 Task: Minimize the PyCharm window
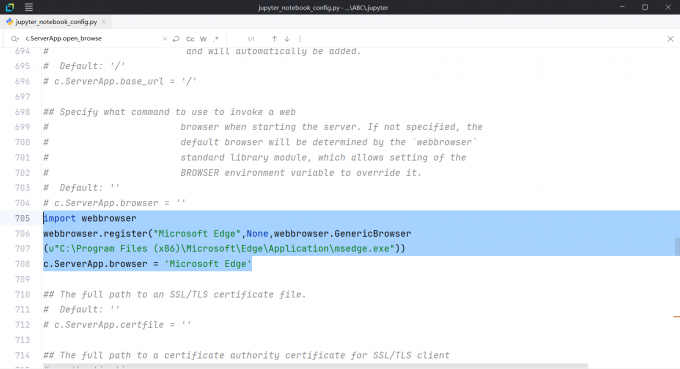622,7
